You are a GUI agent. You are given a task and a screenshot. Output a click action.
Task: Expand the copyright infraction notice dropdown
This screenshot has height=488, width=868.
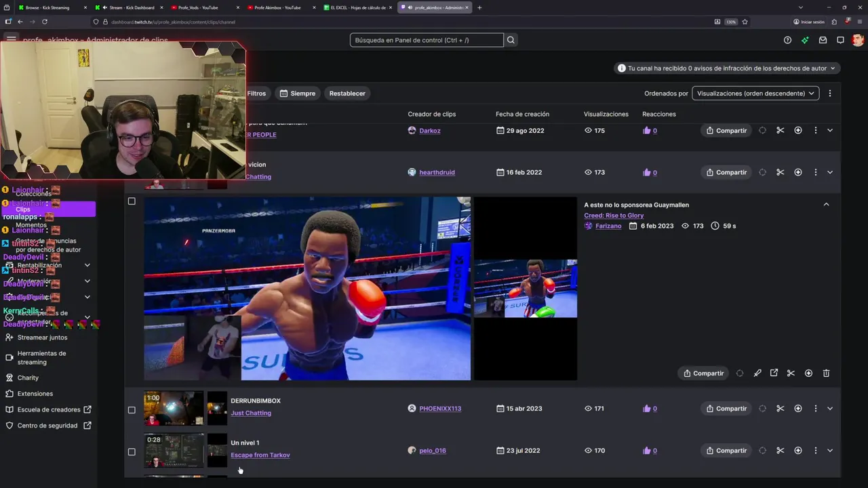pos(726,68)
